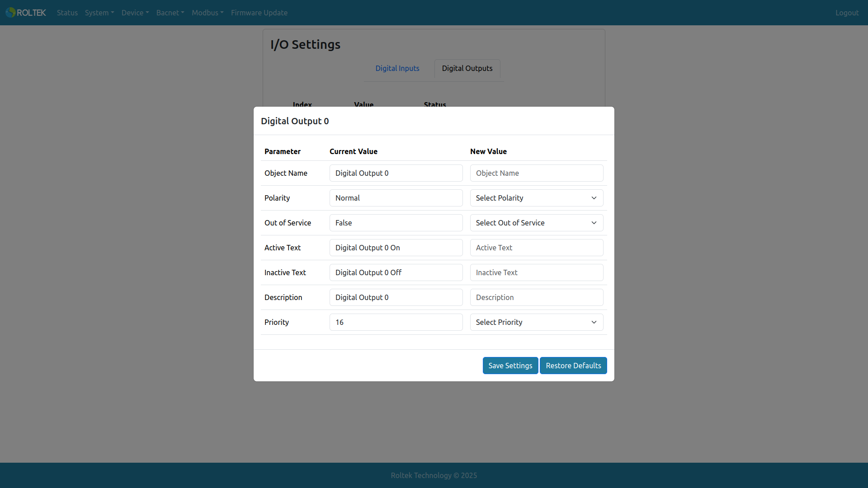Expand the Bacnet menu
Image resolution: width=868 pixels, height=488 pixels.
coord(170,13)
